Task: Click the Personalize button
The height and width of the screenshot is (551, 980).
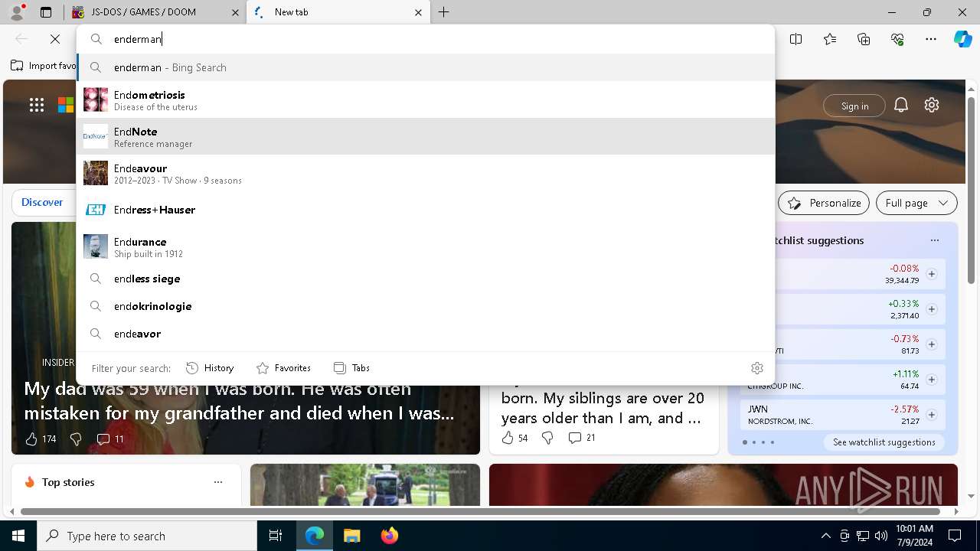Action: tap(824, 203)
